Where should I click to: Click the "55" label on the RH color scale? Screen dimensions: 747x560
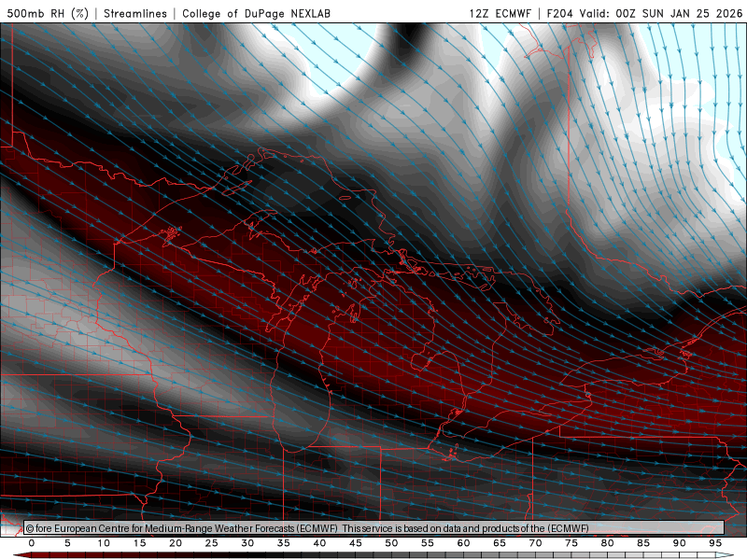(428, 543)
